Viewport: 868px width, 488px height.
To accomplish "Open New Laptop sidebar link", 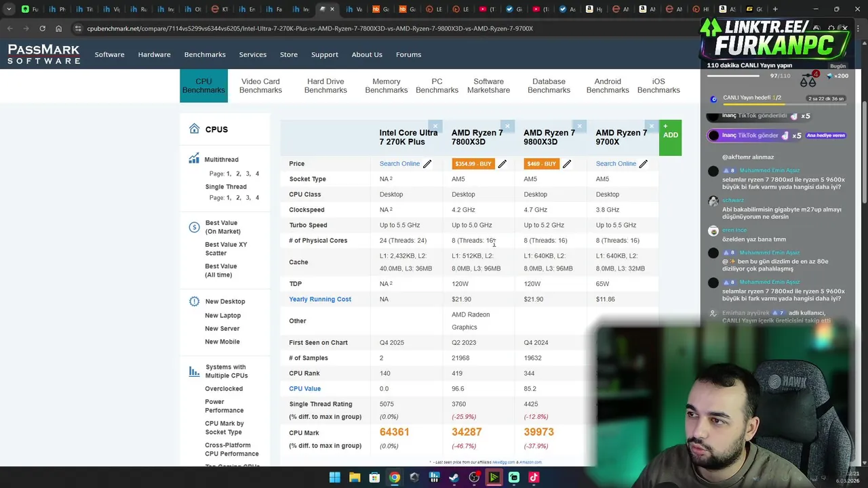I will [x=222, y=315].
